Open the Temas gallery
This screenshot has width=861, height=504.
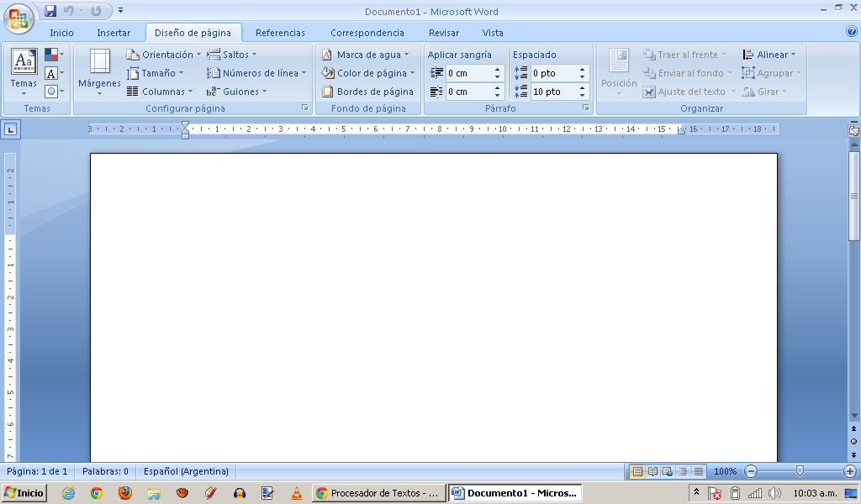click(x=24, y=72)
